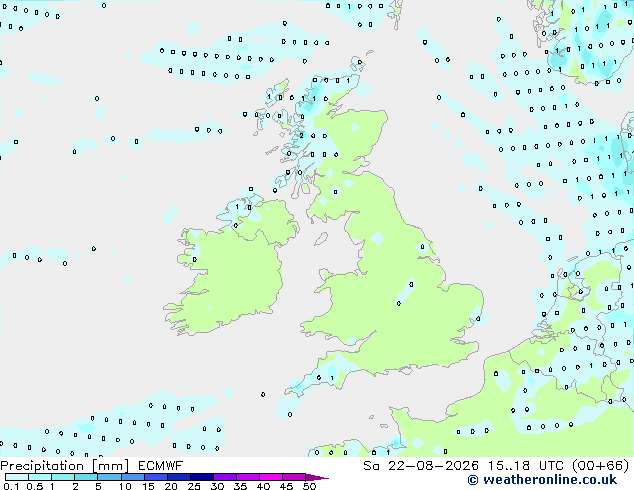Image resolution: width=634 pixels, height=490 pixels.
Task: Select the 0.5 to 1 mm legend swatch
Action: 40,477
